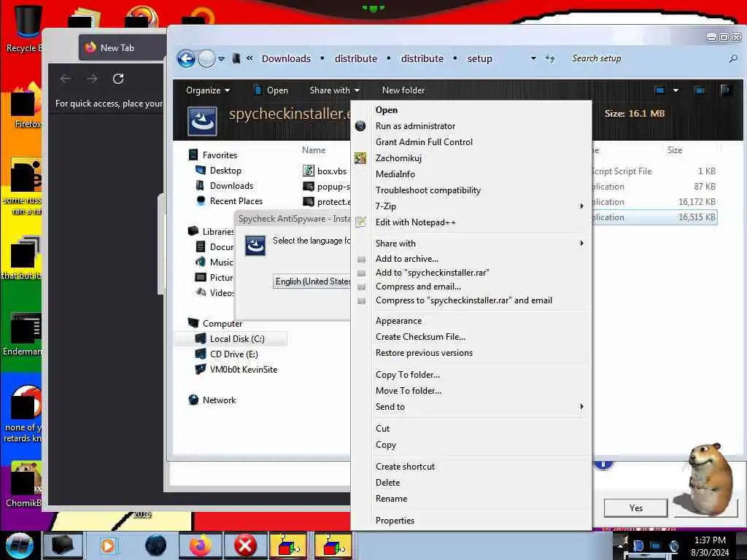Image resolution: width=747 pixels, height=560 pixels.
Task: Click the Firefox back arrow
Action: [x=65, y=79]
